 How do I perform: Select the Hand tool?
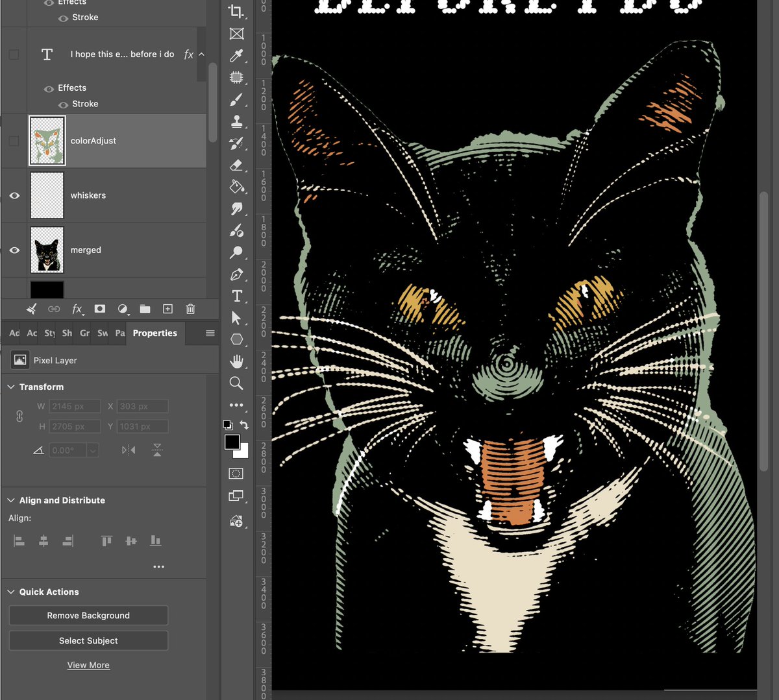[x=236, y=361]
